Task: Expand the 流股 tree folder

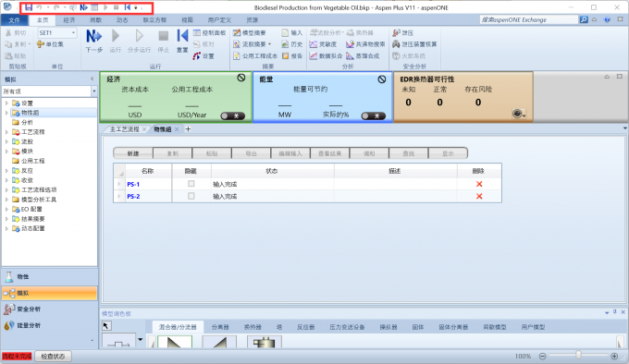Action: click(x=6, y=141)
